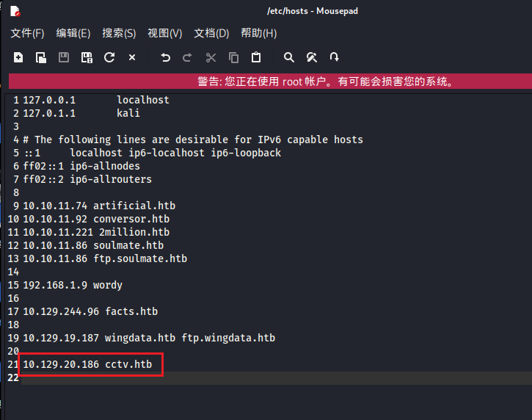532x420 pixels.
Task: Close the document with the X toolbar icon
Action: point(132,57)
